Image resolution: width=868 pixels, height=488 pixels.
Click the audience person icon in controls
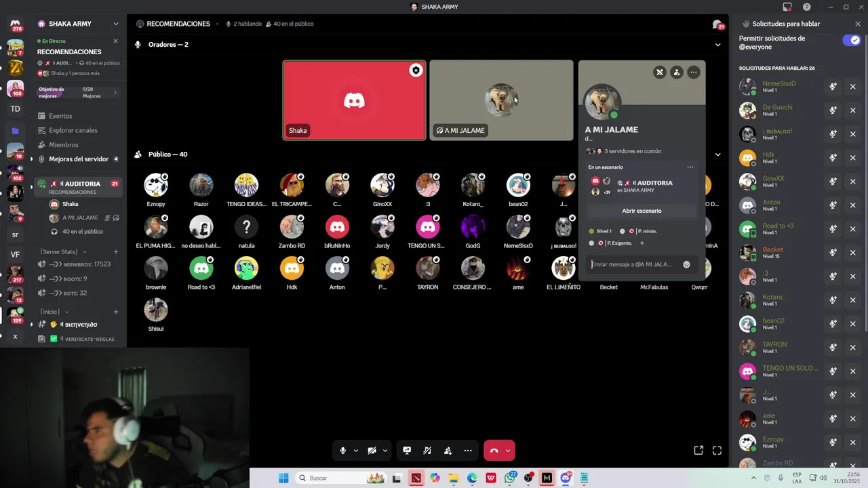point(448,451)
